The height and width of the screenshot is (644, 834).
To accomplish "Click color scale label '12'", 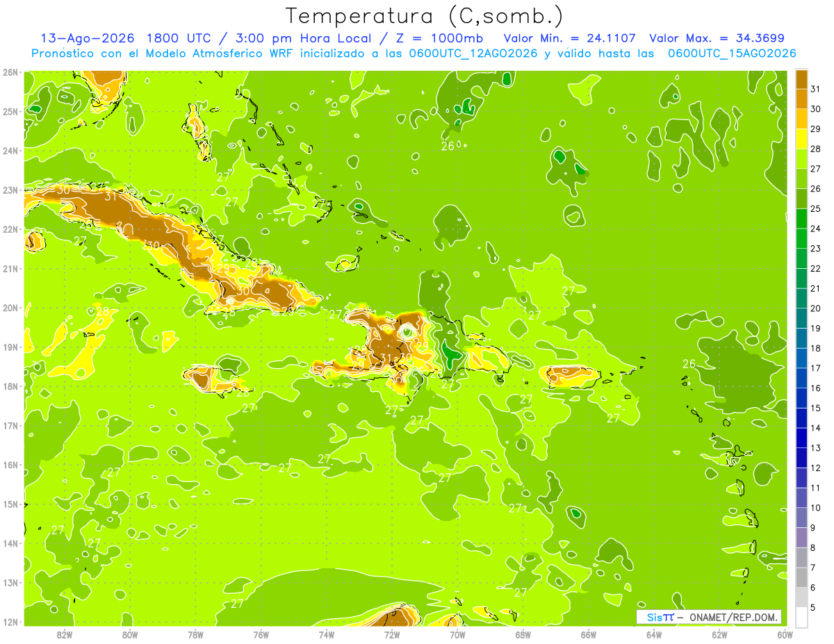I will pyautogui.click(x=816, y=468).
